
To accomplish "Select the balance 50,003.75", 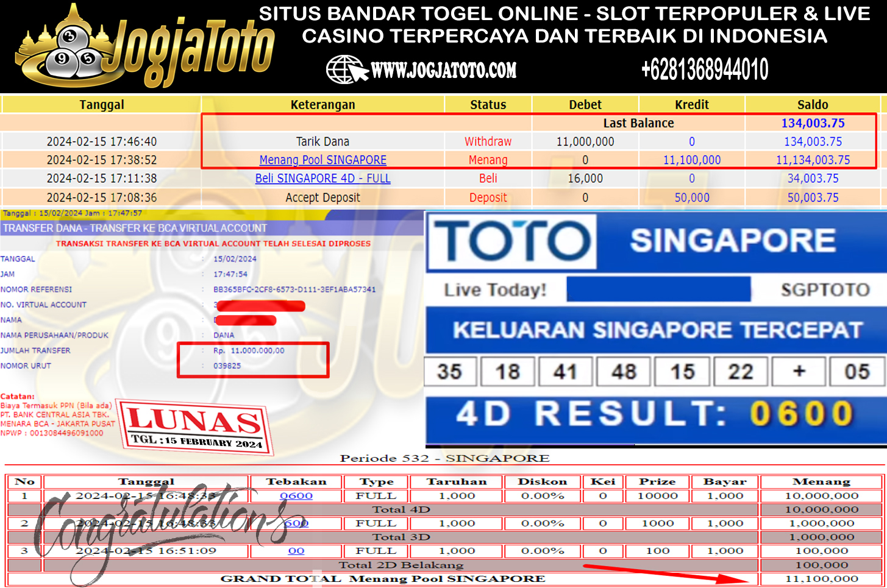I will click(x=813, y=197).
